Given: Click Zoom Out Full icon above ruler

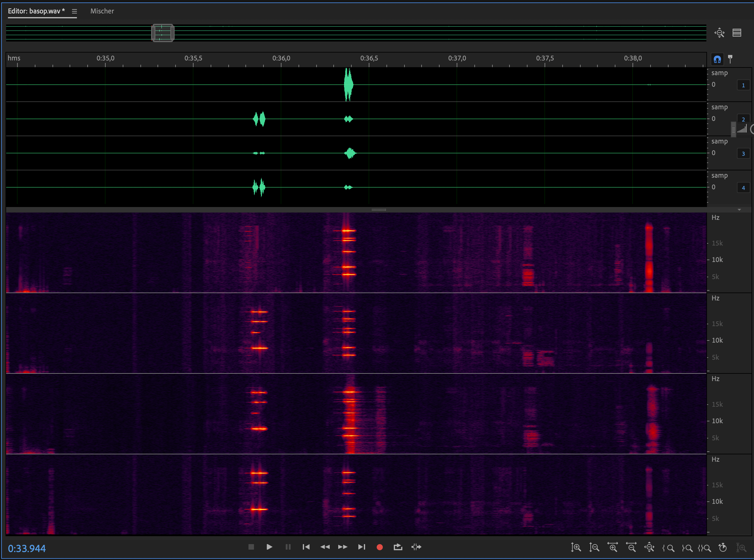Looking at the screenshot, I should click(x=719, y=33).
